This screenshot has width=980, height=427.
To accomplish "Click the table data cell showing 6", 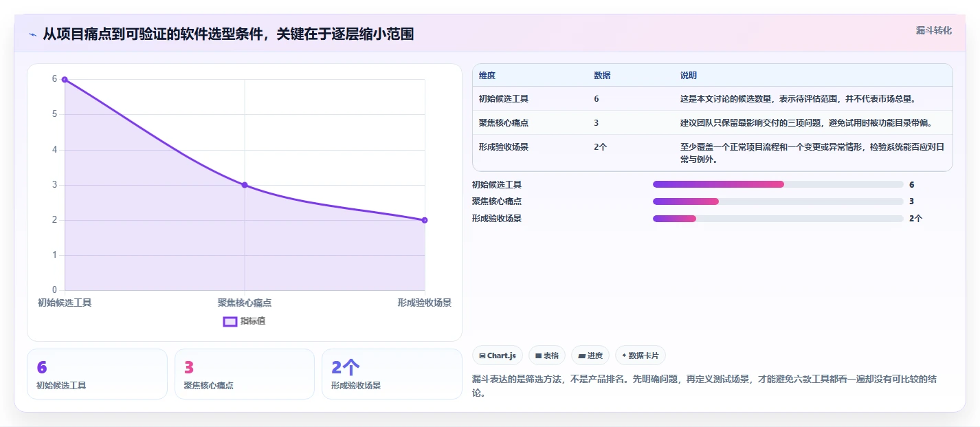I will (x=597, y=99).
